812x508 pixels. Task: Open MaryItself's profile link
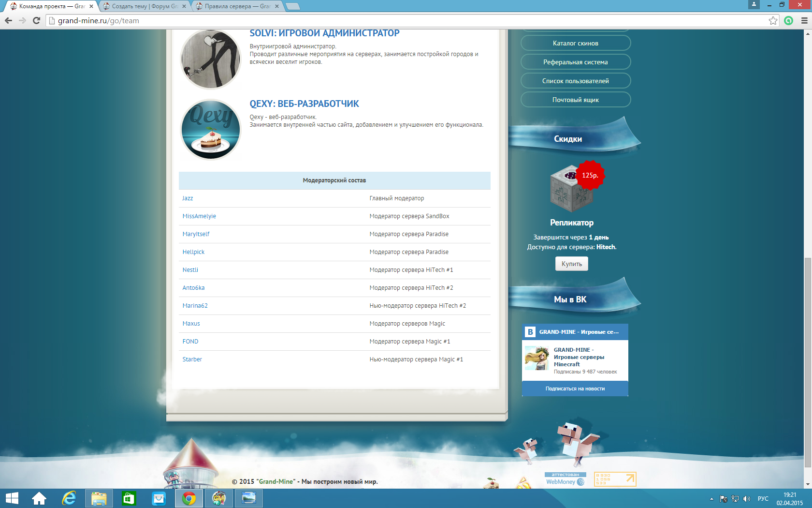(x=196, y=234)
